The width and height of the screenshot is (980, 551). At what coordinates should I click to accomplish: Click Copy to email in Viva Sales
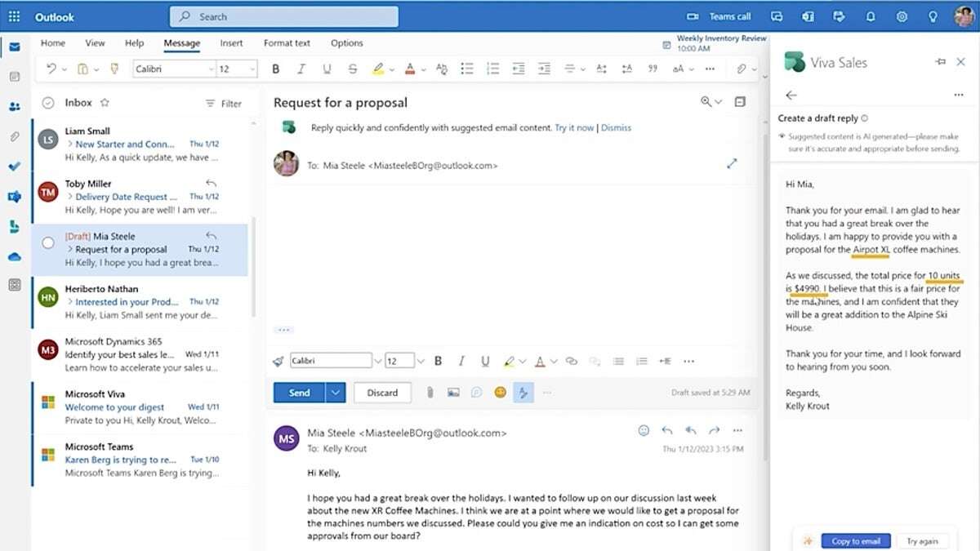(x=855, y=540)
